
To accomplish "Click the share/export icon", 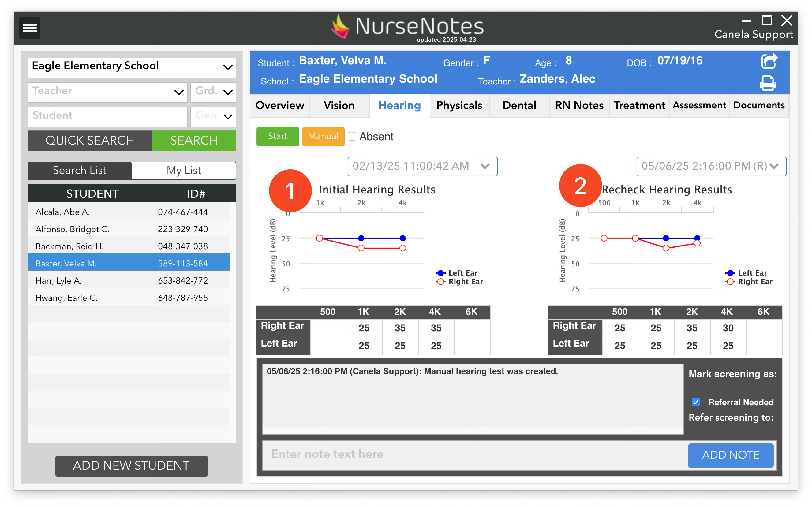I will [769, 61].
